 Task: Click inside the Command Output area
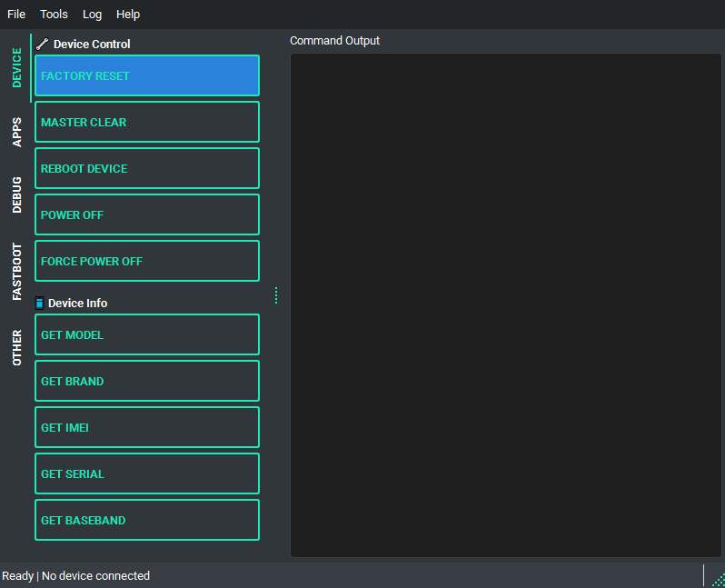[505, 304]
